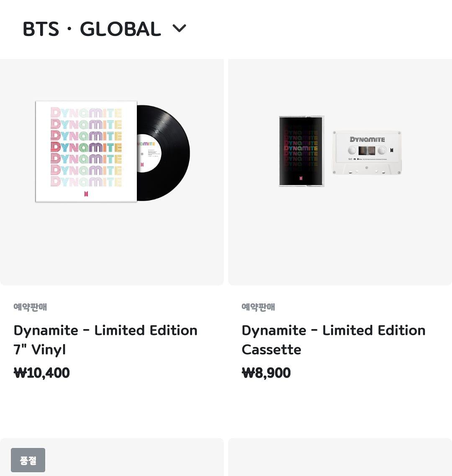Open the Dynamite vinyl sleeve cover image
This screenshot has height=476, width=452.
[x=86, y=151]
